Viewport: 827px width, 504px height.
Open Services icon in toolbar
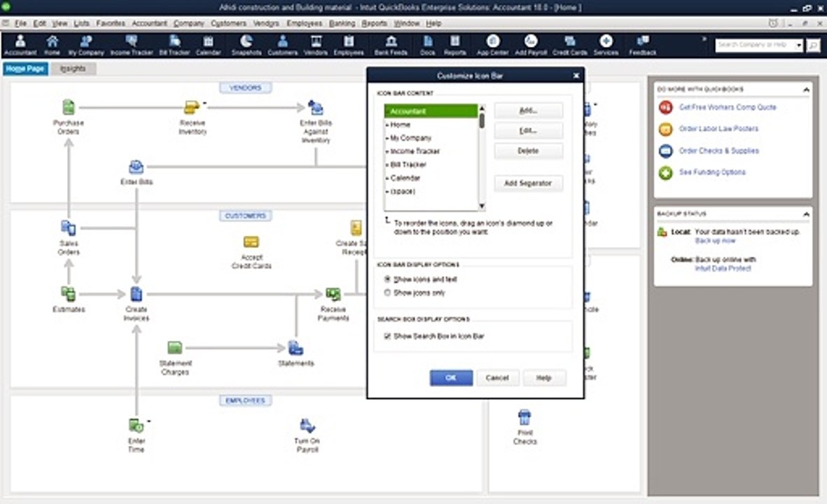pyautogui.click(x=606, y=45)
